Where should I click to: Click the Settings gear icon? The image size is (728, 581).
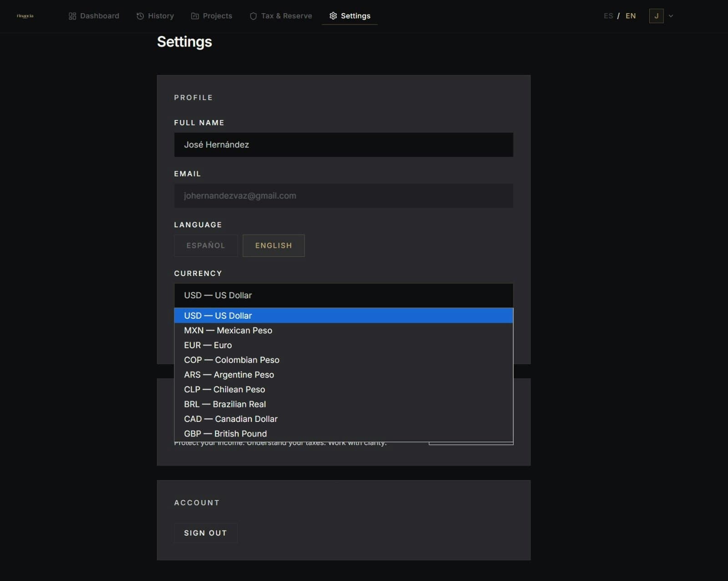(x=333, y=15)
